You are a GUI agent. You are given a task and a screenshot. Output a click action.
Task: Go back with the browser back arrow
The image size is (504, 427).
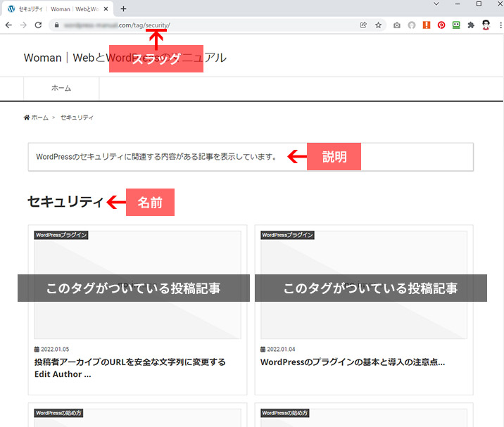coord(8,25)
